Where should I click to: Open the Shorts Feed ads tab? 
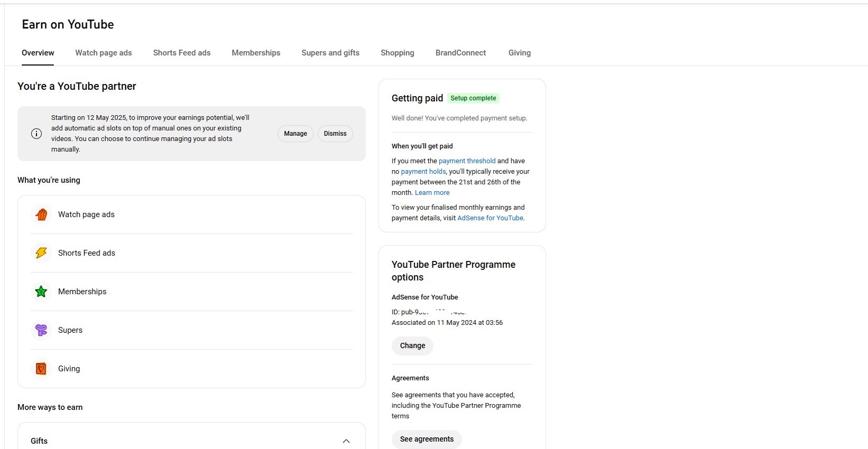[x=182, y=53]
